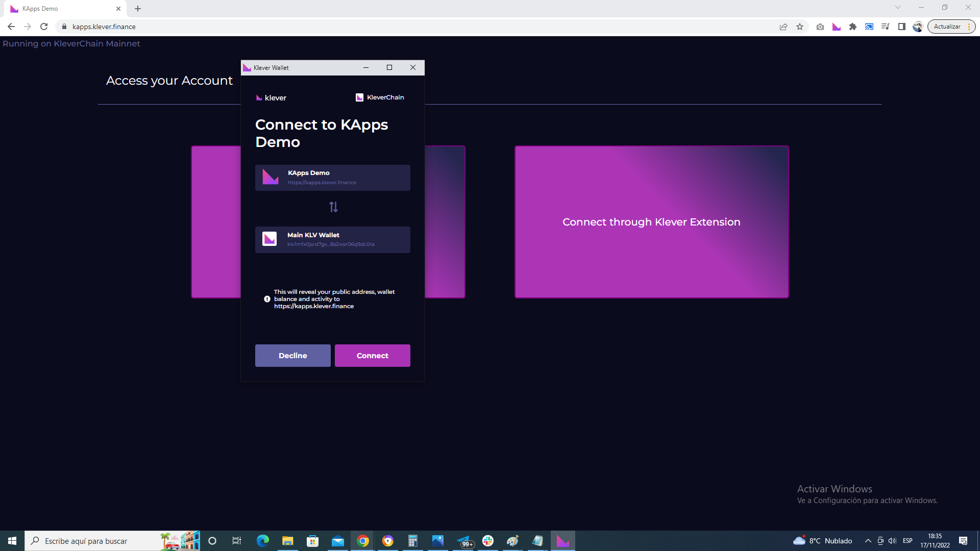Open the media control playlist icon

pos(886,27)
